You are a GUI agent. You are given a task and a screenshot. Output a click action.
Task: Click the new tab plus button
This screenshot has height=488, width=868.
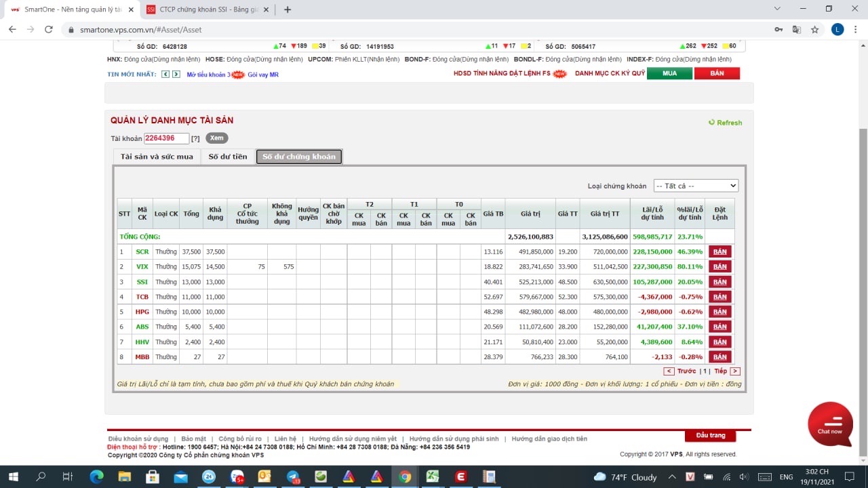click(288, 9)
